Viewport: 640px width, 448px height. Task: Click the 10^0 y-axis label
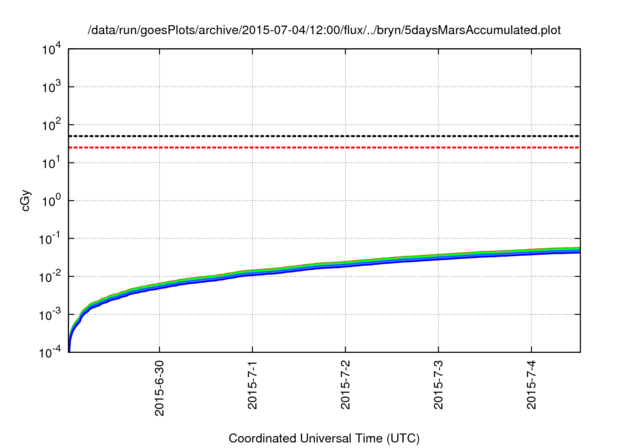point(51,201)
